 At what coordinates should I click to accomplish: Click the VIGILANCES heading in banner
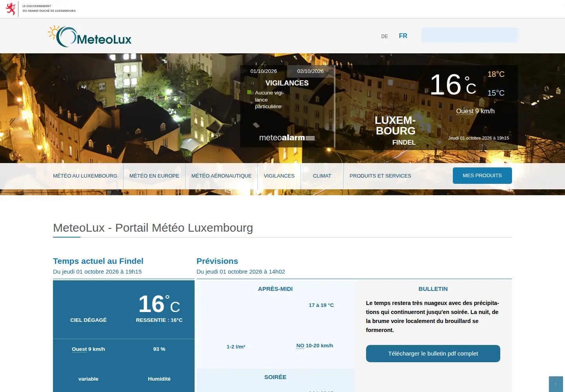point(287,83)
